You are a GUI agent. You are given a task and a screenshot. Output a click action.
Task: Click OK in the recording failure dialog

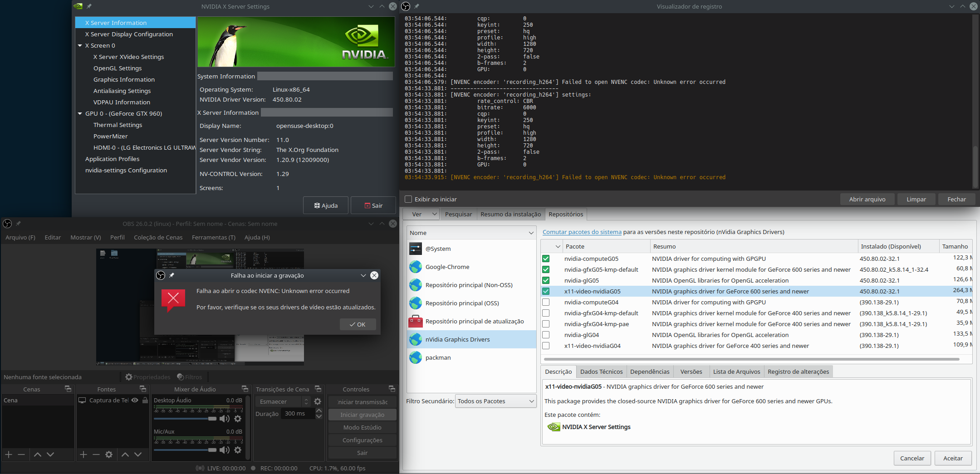tap(358, 324)
